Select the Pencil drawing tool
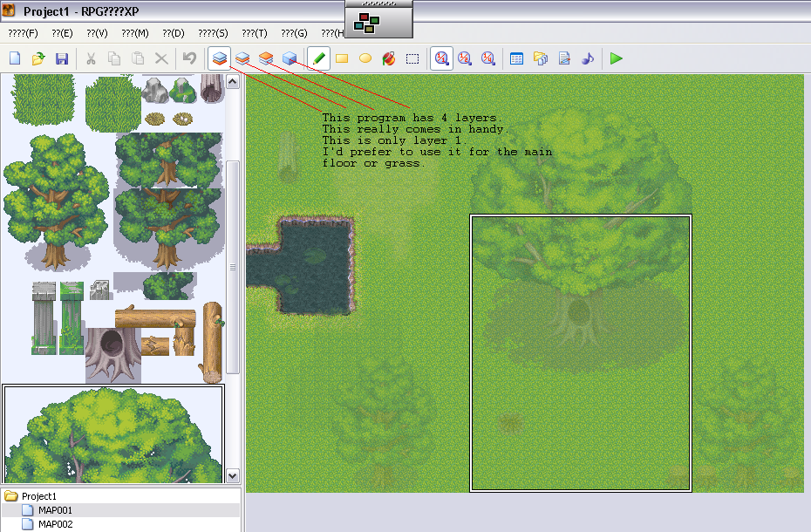This screenshot has width=811, height=532. coord(318,58)
